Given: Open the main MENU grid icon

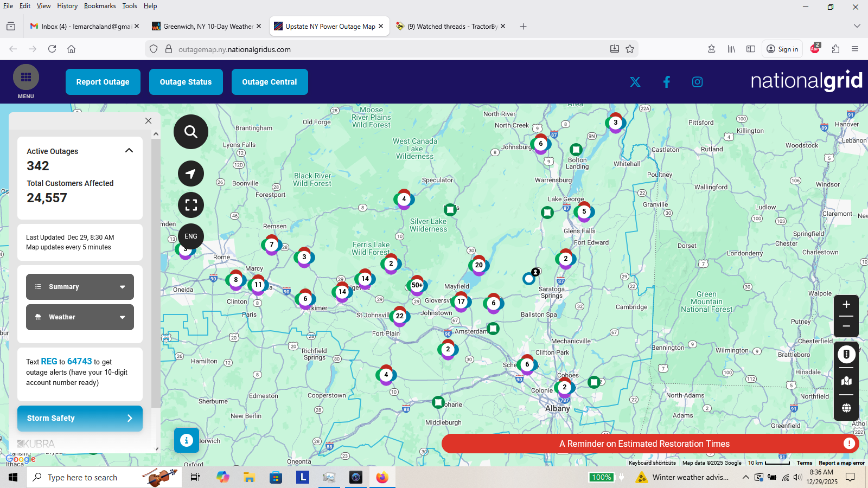Looking at the screenshot, I should (x=26, y=78).
